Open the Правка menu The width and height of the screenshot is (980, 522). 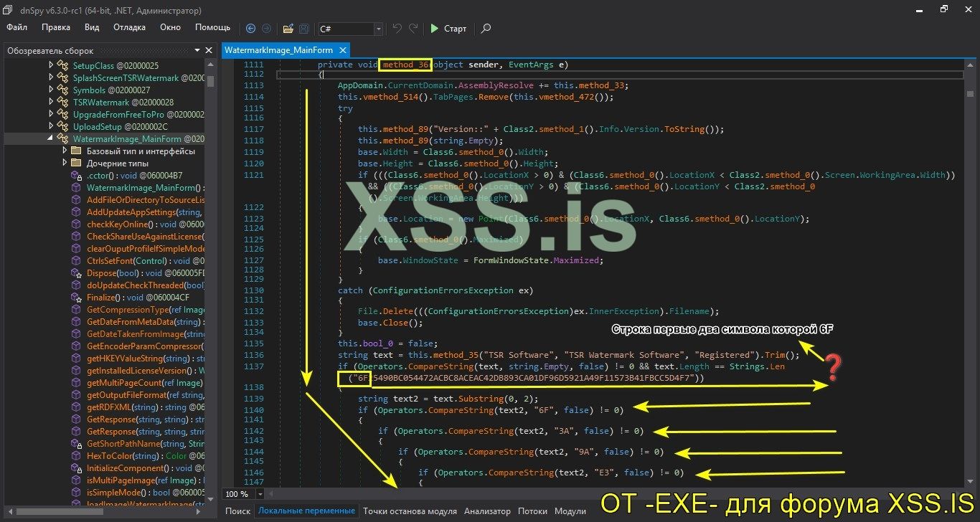56,27
